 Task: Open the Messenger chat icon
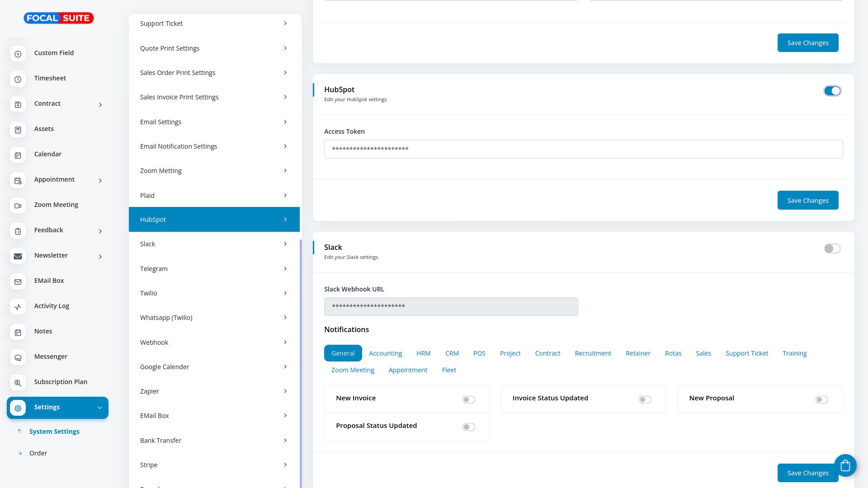click(x=18, y=357)
